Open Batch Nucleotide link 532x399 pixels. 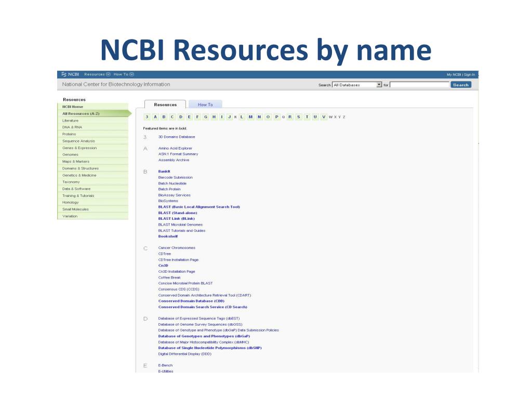click(172, 183)
